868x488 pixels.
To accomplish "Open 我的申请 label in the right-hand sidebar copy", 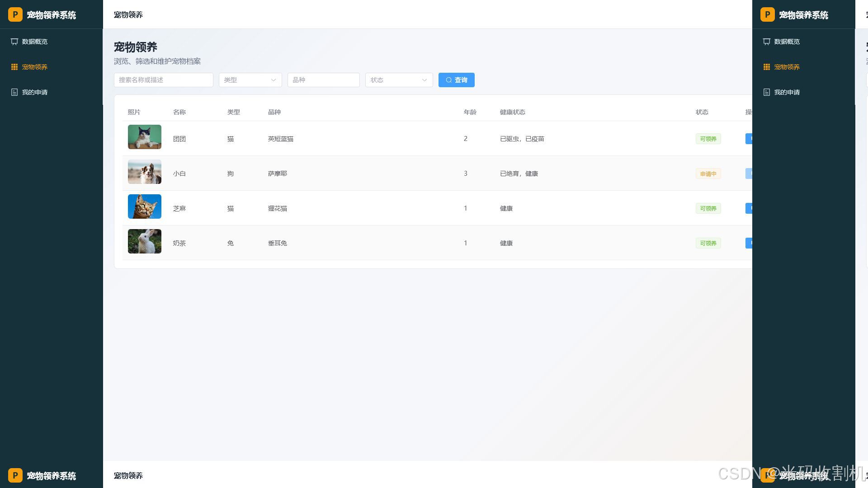I will coord(787,92).
